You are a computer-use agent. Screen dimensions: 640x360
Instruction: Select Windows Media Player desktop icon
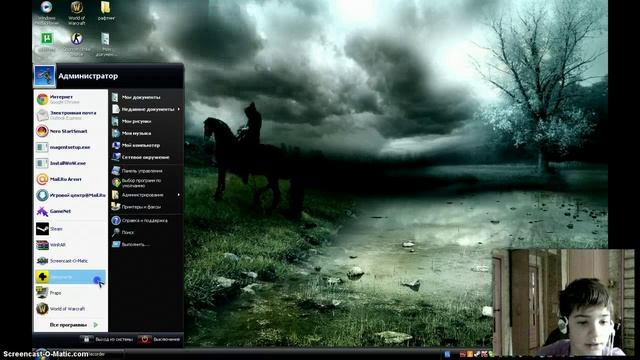[46, 13]
